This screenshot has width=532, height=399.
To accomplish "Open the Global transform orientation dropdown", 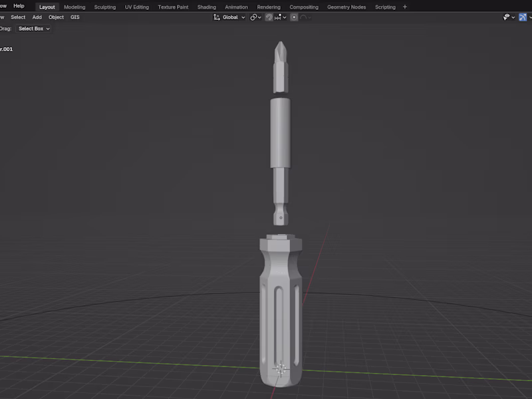I will pos(231,17).
